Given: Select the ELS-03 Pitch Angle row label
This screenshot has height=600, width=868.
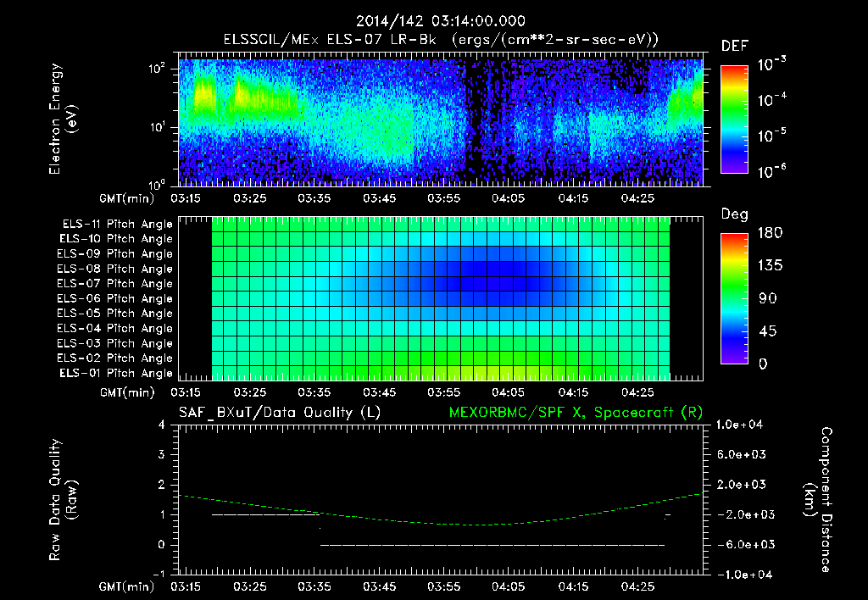Looking at the screenshot, I should [x=114, y=343].
